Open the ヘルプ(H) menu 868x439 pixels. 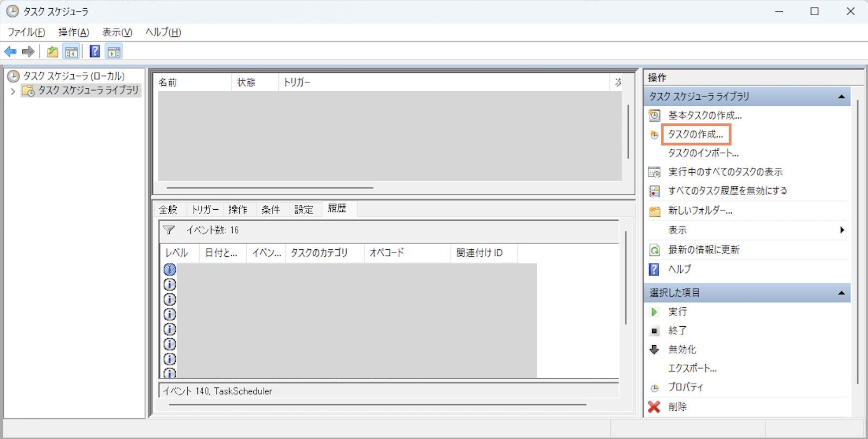click(x=163, y=32)
